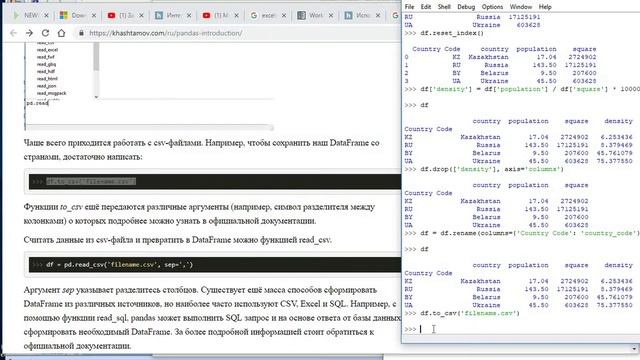
Task: Close the Microsoft 'Dow' tab
Action: [94, 16]
